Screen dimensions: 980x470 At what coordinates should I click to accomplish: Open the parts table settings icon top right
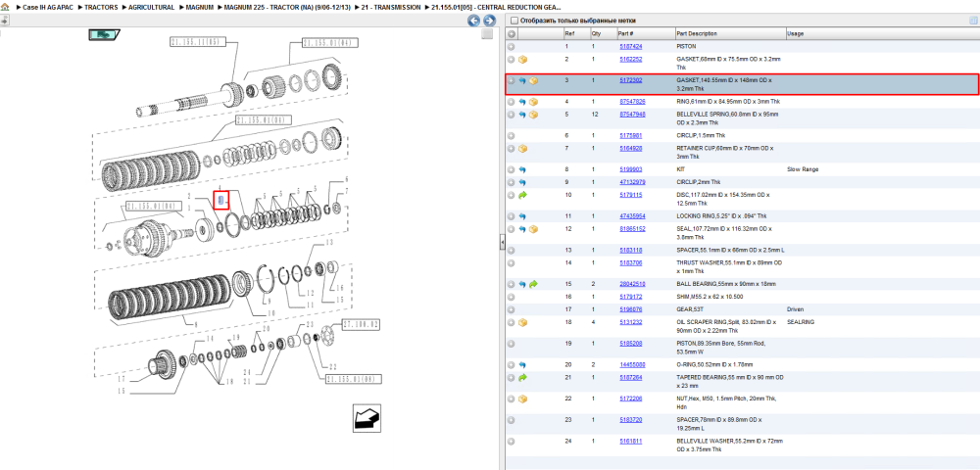[973, 21]
